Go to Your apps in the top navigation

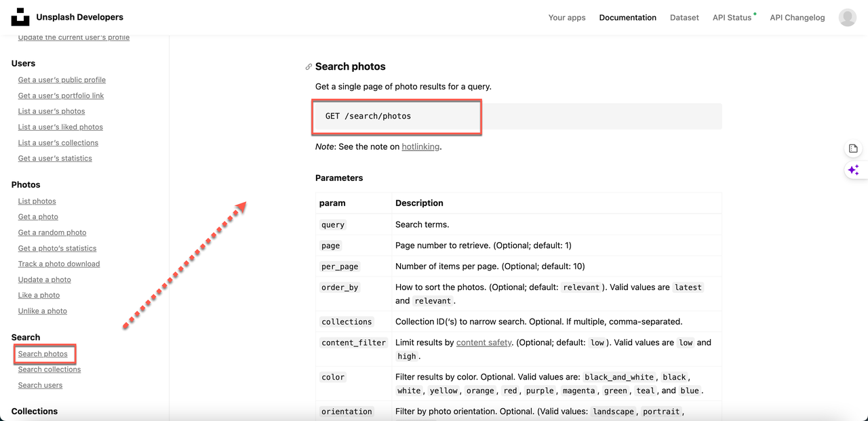click(x=567, y=18)
